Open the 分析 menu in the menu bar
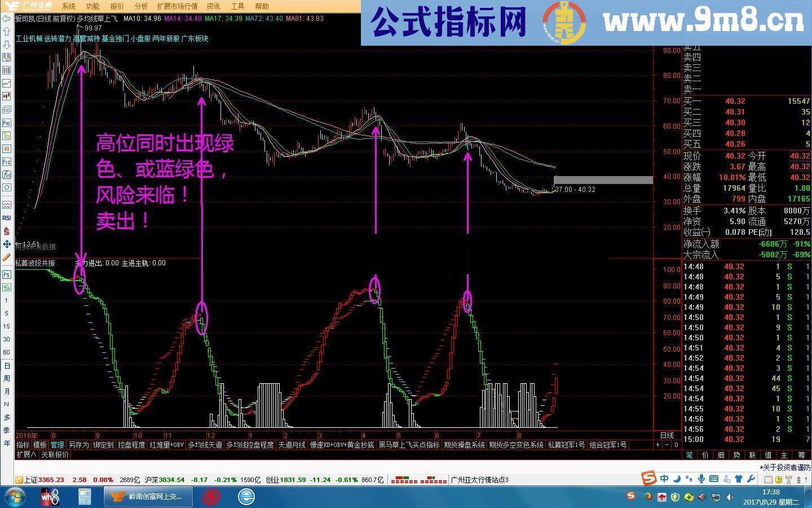Viewport: 812px width, 508px height. pos(139,6)
